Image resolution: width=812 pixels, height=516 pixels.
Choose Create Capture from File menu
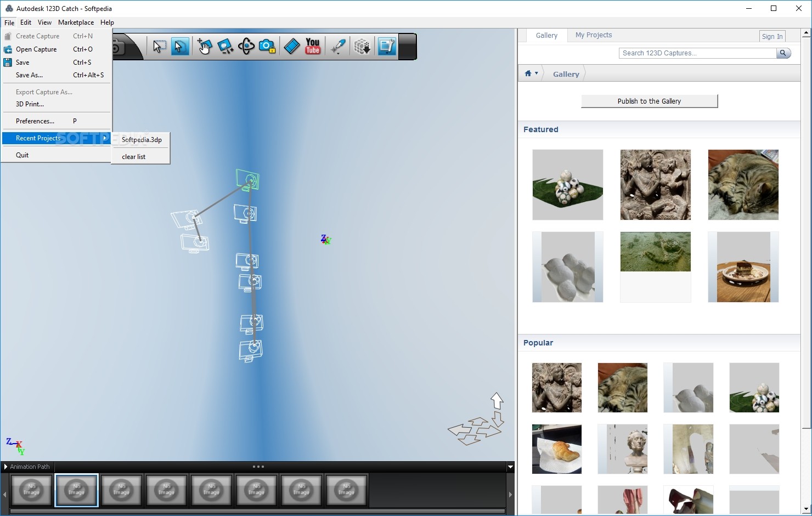[57, 36]
